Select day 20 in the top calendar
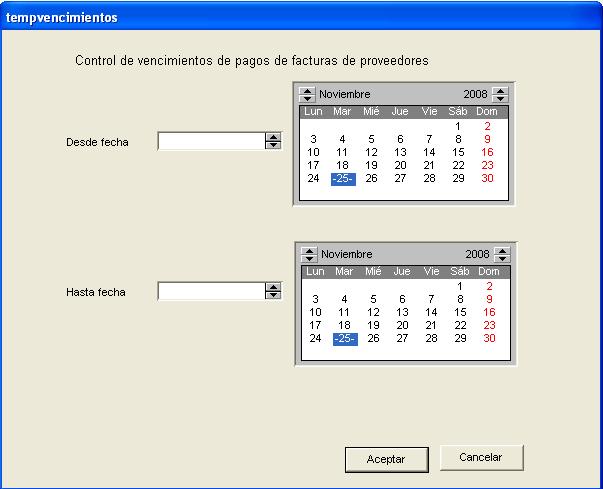 400,165
